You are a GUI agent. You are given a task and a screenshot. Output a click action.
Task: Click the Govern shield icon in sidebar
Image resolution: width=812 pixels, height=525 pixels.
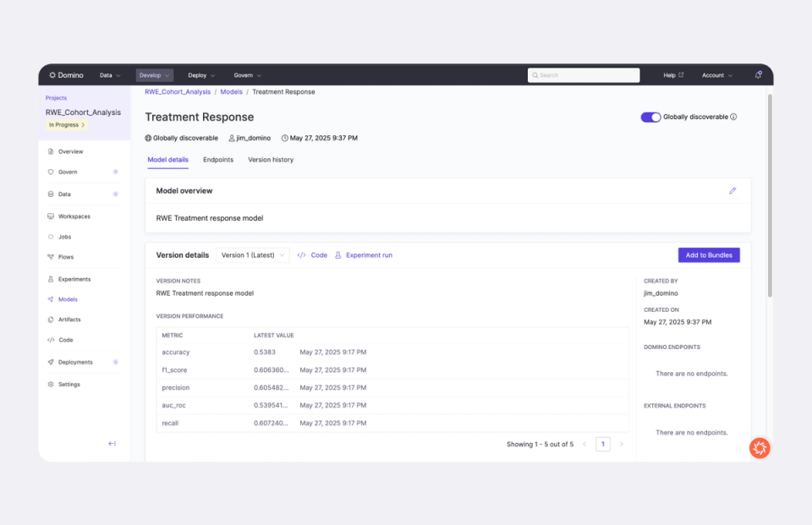pyautogui.click(x=51, y=172)
